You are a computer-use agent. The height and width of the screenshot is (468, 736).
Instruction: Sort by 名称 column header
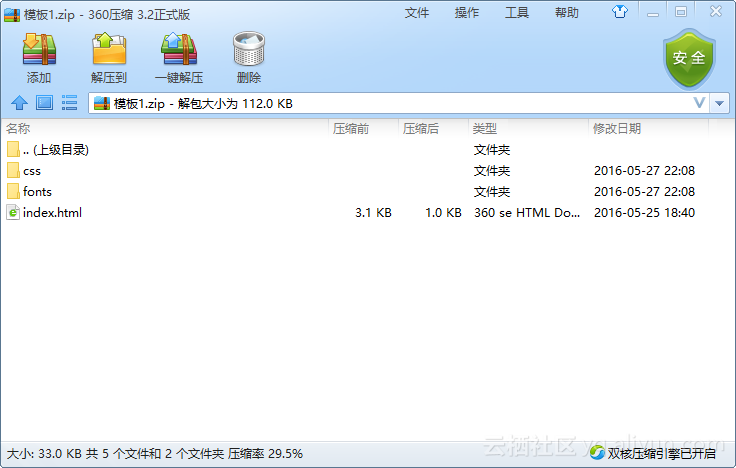pyautogui.click(x=18, y=129)
